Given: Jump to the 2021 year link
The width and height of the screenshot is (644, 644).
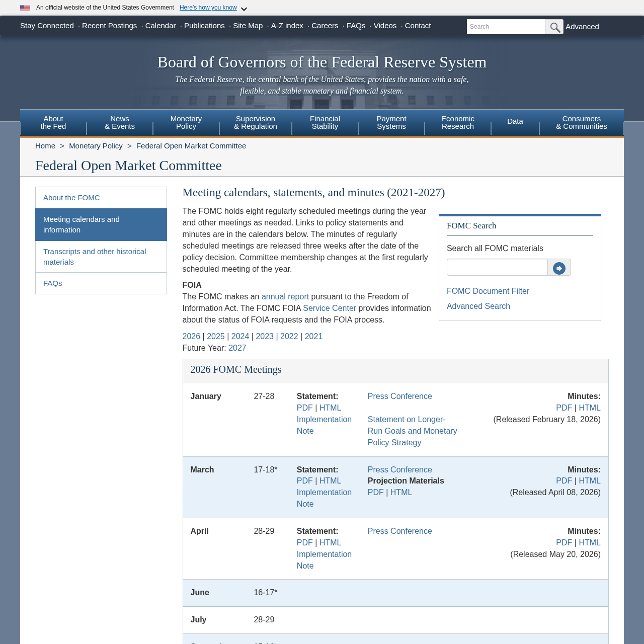Looking at the screenshot, I should click(x=313, y=337).
